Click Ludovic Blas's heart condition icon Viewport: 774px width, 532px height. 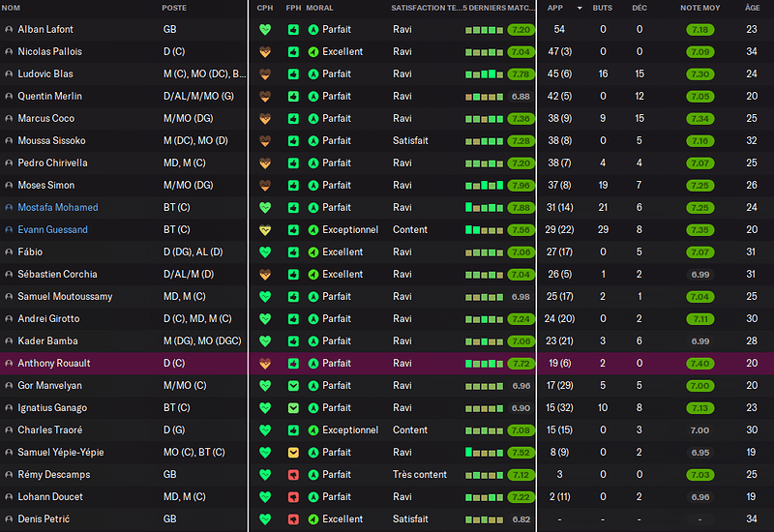click(265, 74)
